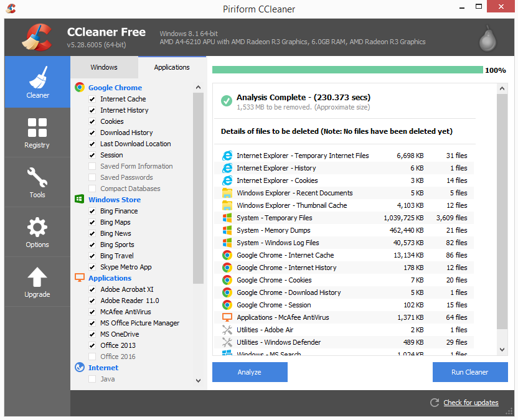The image size is (518, 420).
Task: Uncheck Chrome Cookies option
Action: point(92,121)
